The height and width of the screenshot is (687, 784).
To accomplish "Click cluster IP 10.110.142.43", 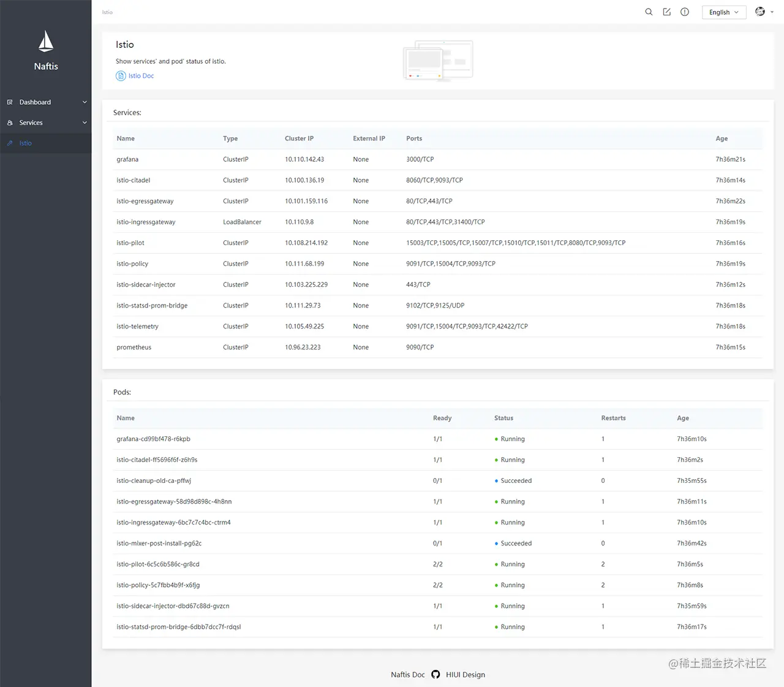I will (304, 159).
